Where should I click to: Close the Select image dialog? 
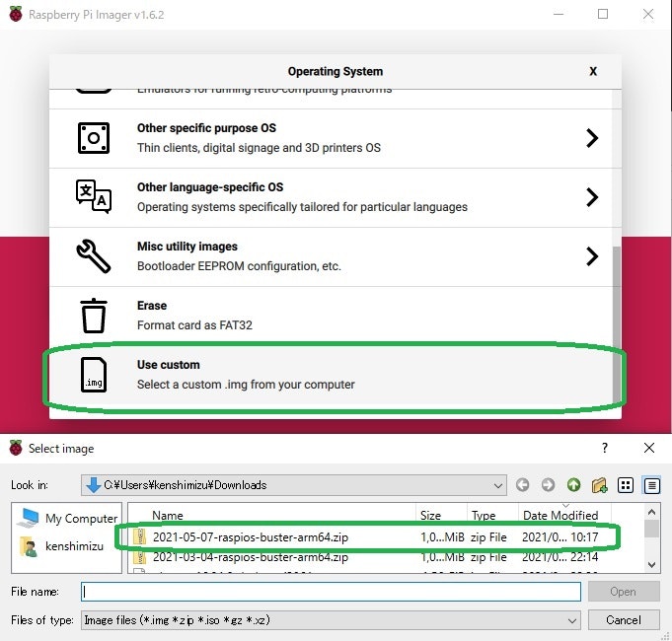(649, 448)
